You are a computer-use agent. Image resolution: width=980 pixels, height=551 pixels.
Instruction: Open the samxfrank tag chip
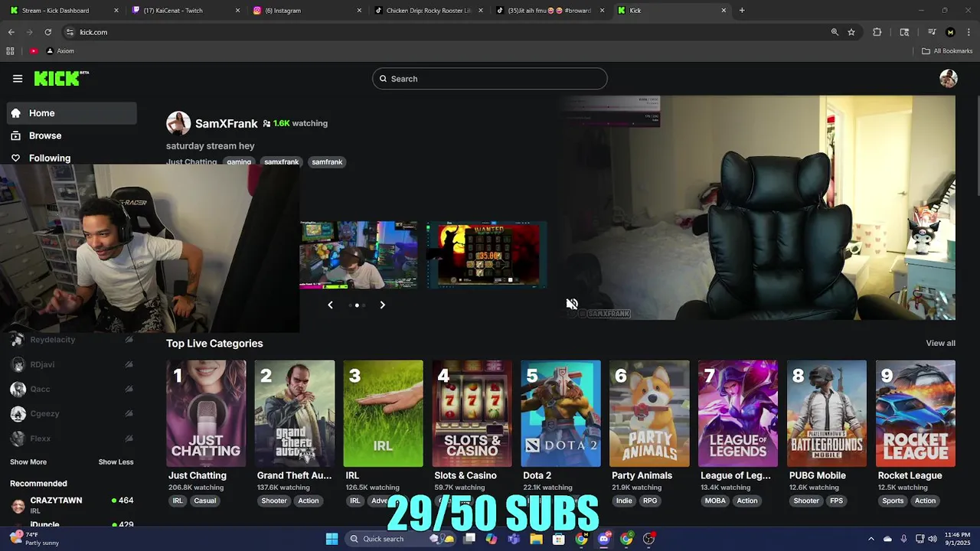coord(282,162)
